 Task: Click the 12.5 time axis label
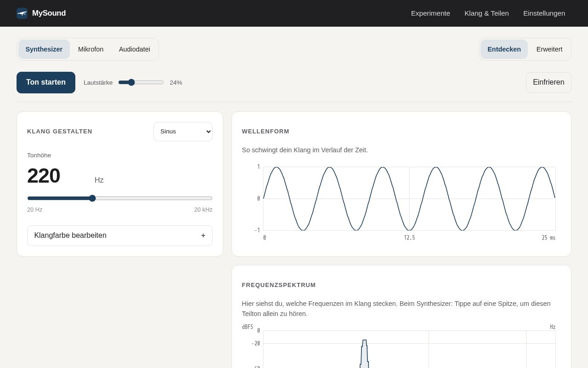pos(409,238)
